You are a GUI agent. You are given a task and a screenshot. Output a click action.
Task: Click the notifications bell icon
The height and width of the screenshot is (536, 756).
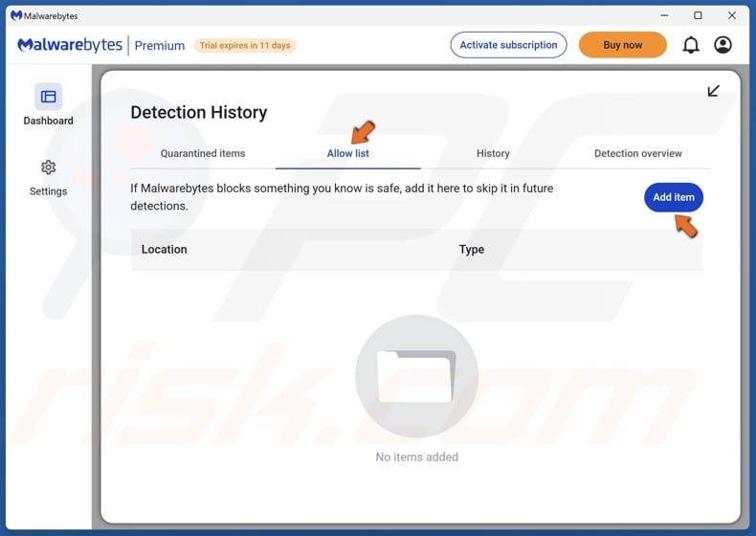point(690,45)
